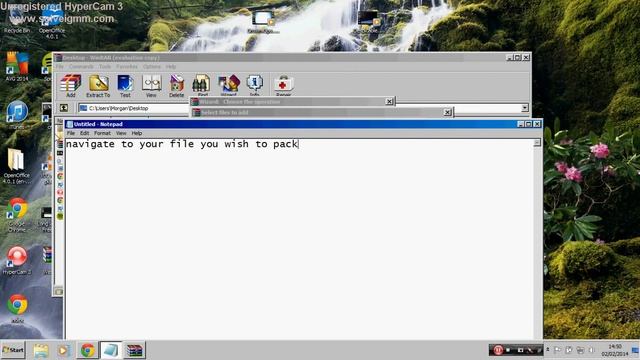Open the Notepad File menu

pos(71,133)
